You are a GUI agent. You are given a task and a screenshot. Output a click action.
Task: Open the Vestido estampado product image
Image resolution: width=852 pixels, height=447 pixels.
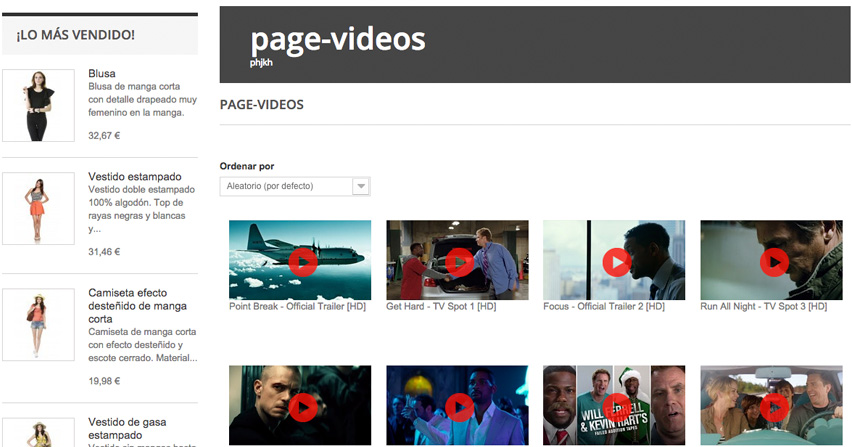pyautogui.click(x=38, y=209)
